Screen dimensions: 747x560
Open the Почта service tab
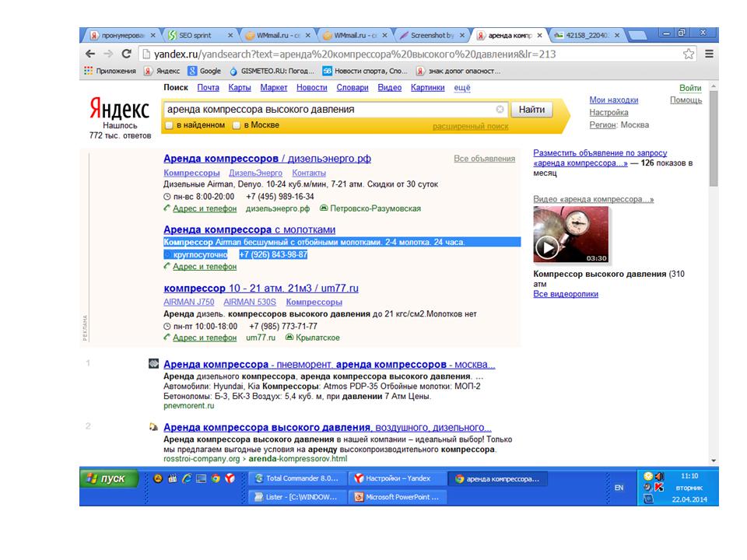click(209, 88)
